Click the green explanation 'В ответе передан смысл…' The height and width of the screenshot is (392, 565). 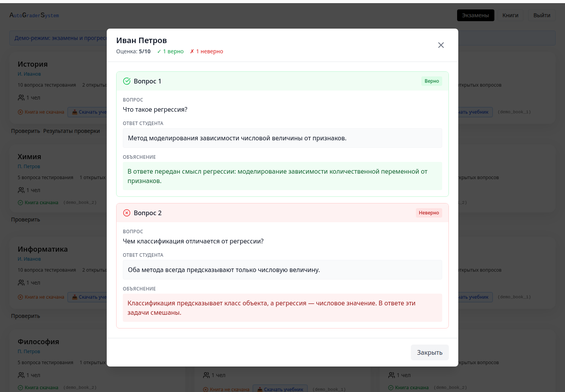[282, 176]
